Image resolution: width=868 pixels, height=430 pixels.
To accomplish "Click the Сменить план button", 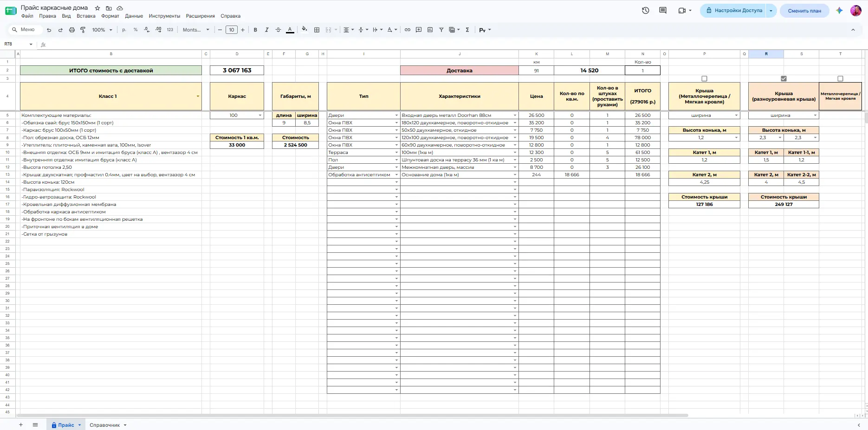I will pyautogui.click(x=804, y=10).
